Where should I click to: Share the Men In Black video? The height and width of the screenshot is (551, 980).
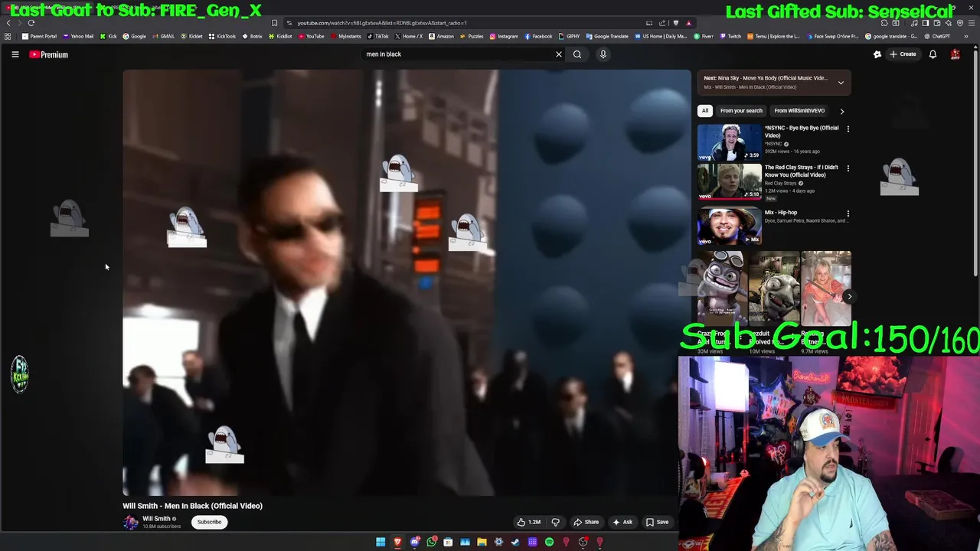click(586, 522)
